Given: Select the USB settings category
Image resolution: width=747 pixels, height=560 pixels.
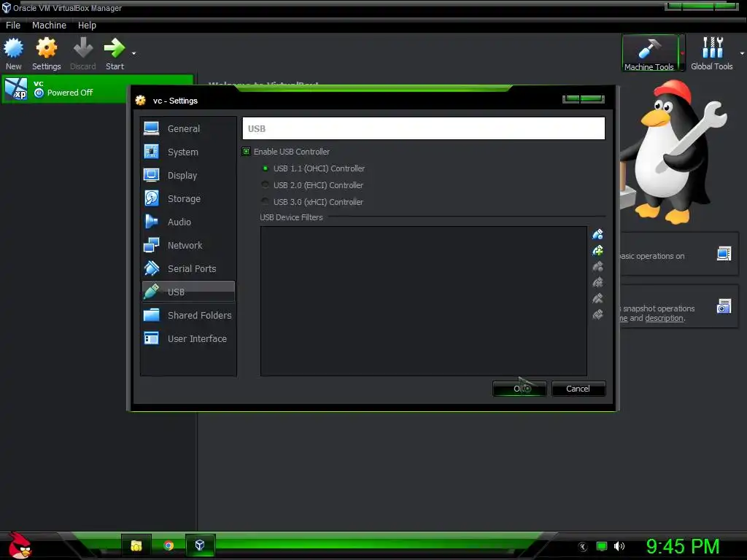Looking at the screenshot, I should (x=188, y=292).
